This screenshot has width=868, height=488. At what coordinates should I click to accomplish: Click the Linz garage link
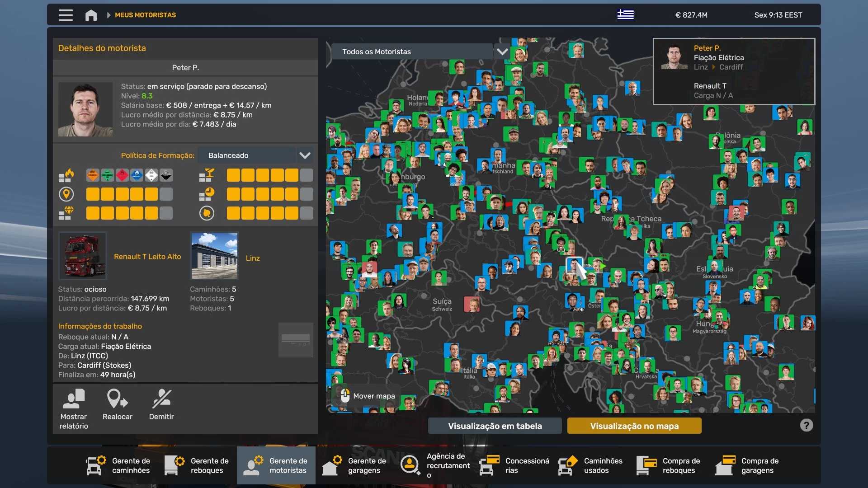tap(253, 258)
